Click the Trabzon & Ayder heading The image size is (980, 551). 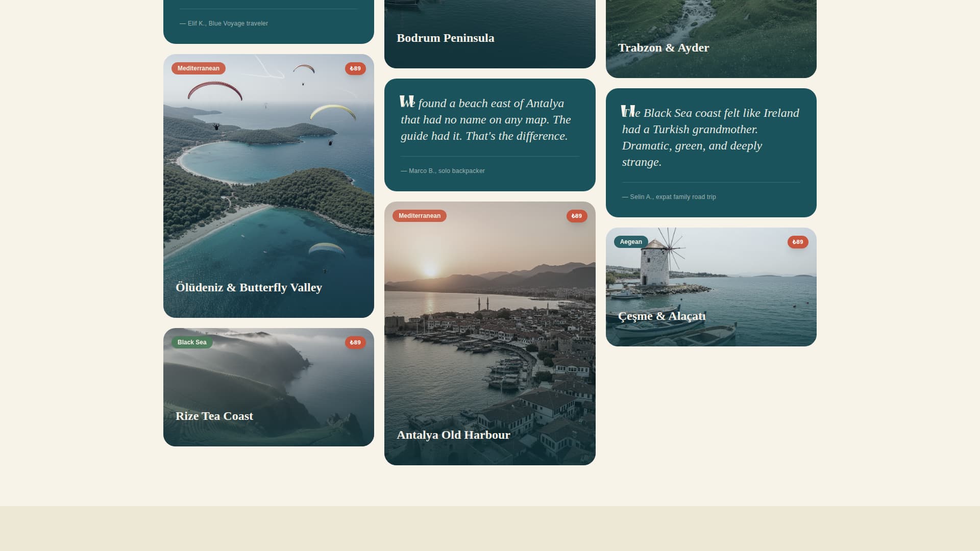pos(663,47)
